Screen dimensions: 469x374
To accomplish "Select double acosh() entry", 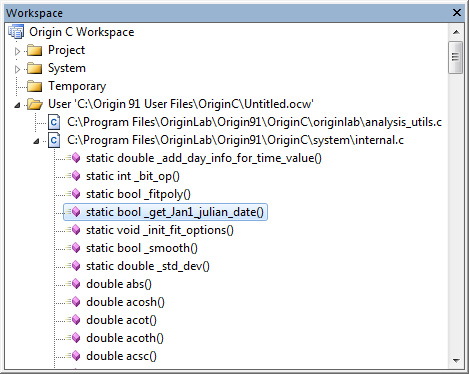I will point(125,302).
